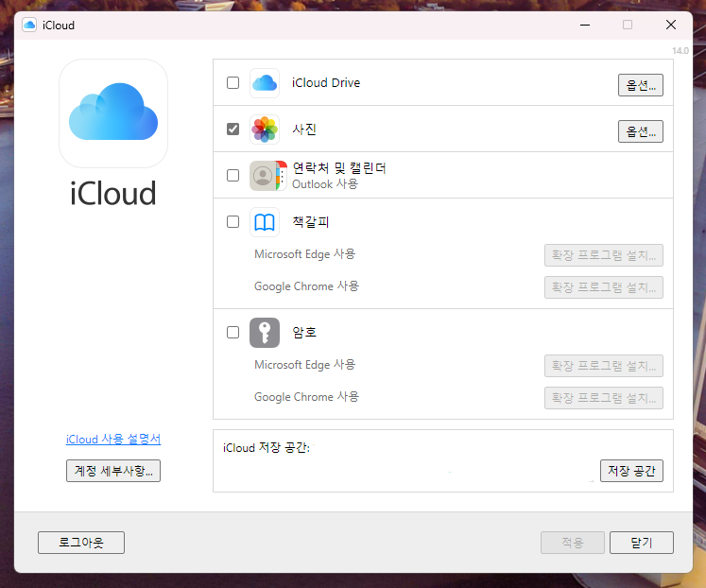The width and height of the screenshot is (706, 588).
Task: Click the large iCloud logo
Action: point(113,113)
